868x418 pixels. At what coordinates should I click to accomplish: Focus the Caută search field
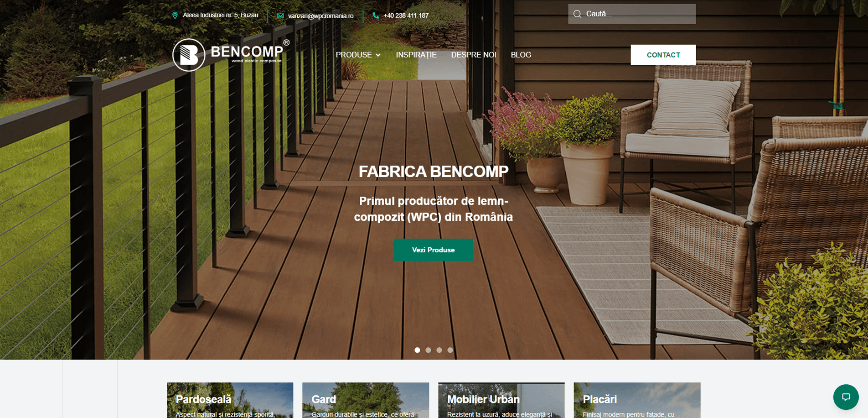tap(632, 14)
